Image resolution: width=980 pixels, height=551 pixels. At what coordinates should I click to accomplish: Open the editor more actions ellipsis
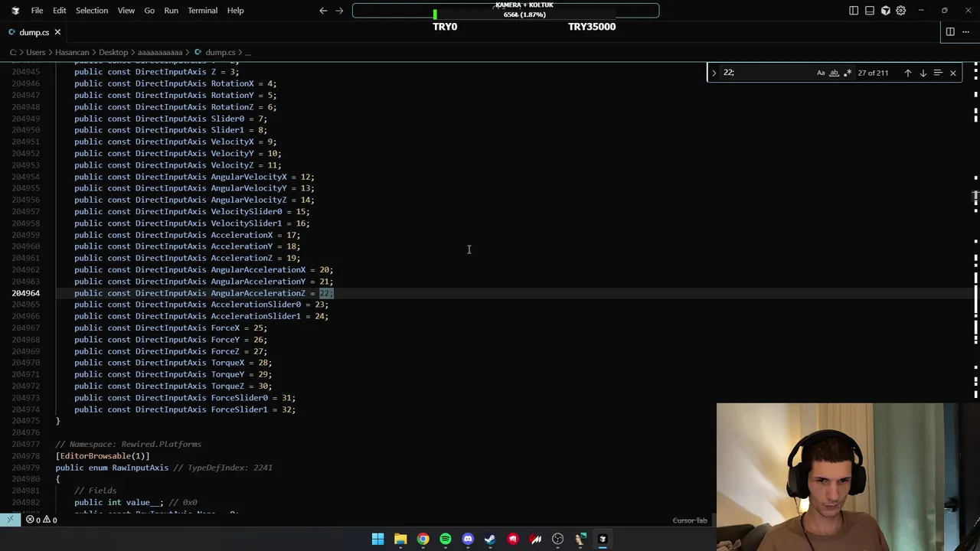[x=965, y=32]
